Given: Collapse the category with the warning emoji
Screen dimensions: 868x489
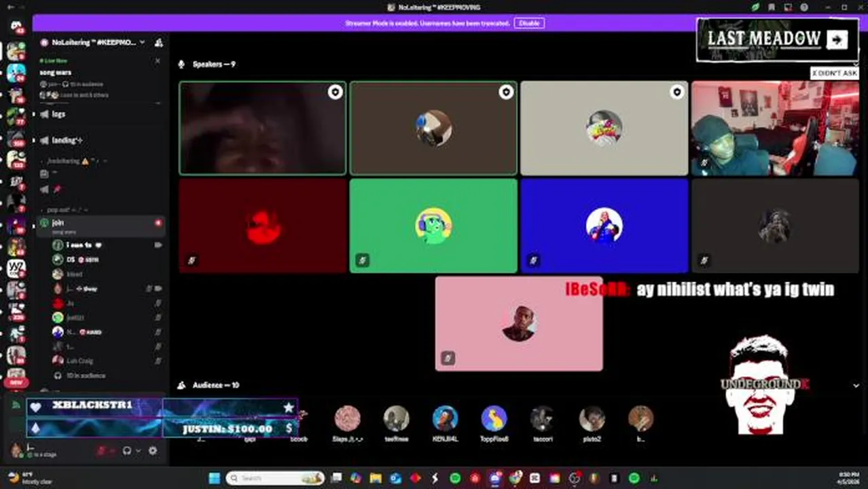Looking at the screenshot, I should tap(73, 161).
